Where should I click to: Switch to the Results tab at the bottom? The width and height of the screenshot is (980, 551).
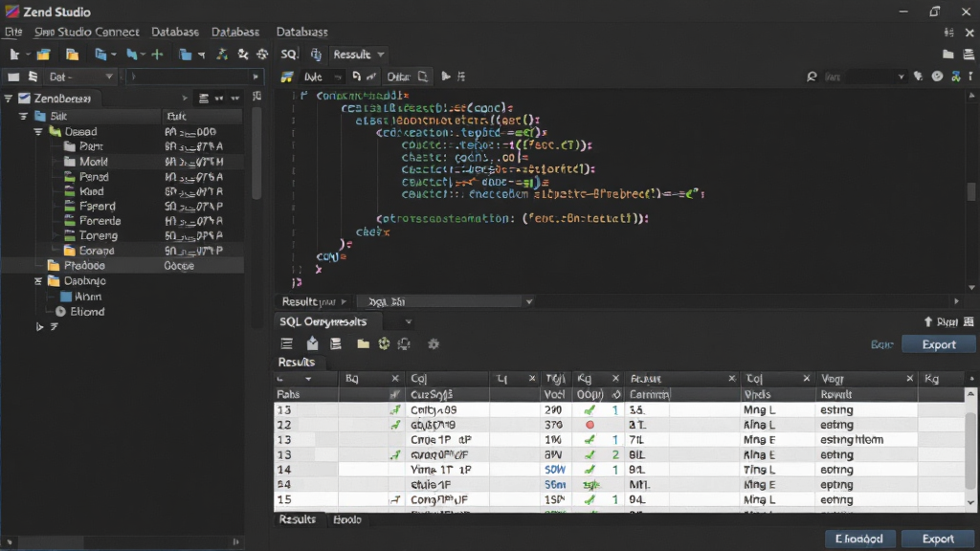click(298, 519)
